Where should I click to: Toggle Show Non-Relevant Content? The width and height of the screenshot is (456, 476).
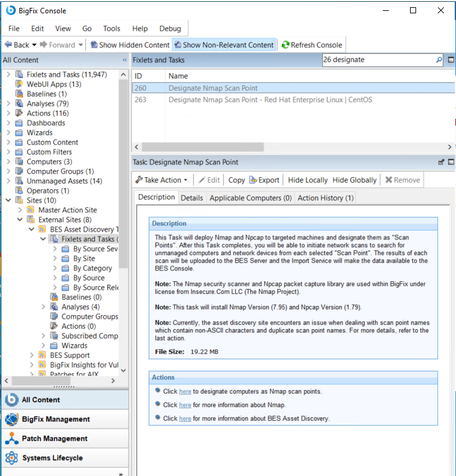(224, 45)
